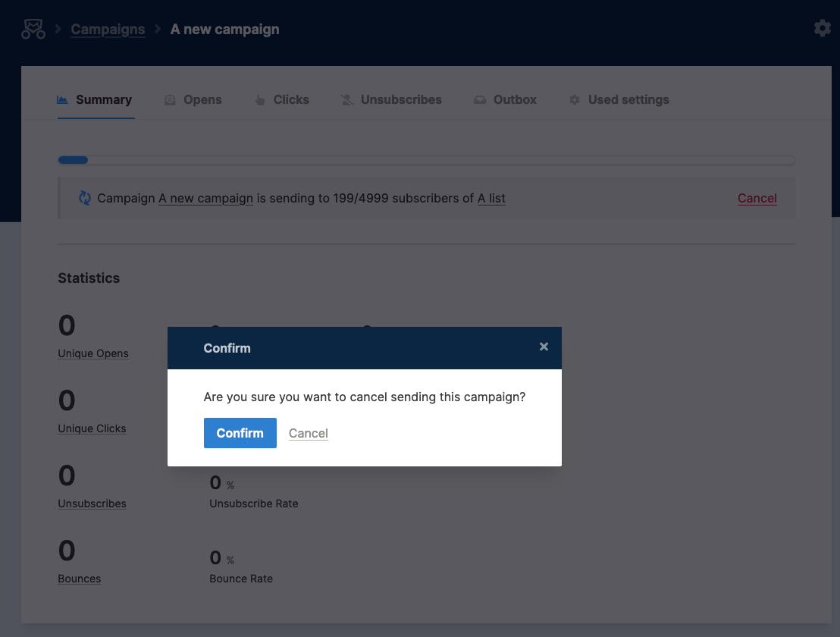Click the sending progress bar
This screenshot has width=840, height=637.
click(426, 160)
